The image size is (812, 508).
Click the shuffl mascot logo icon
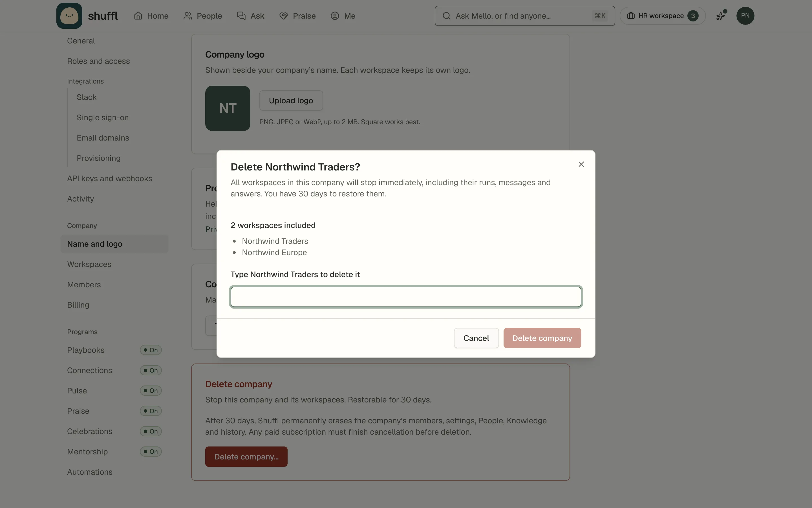(x=69, y=16)
